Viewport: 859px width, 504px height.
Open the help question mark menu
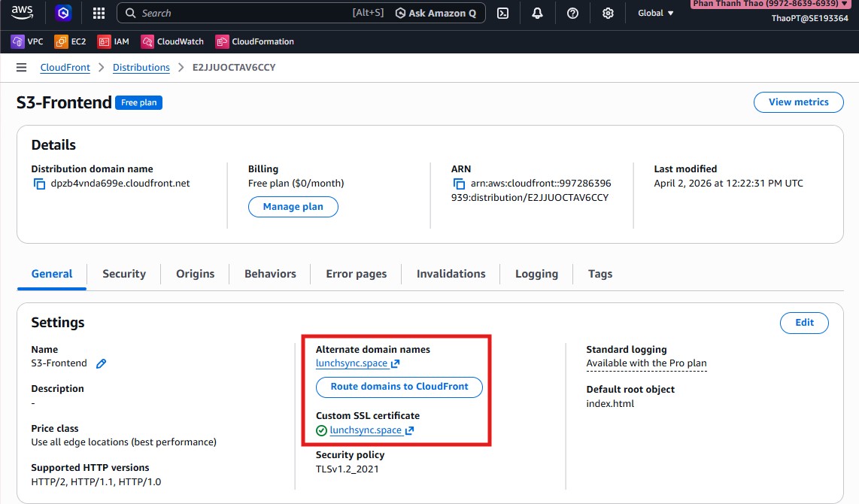point(572,14)
